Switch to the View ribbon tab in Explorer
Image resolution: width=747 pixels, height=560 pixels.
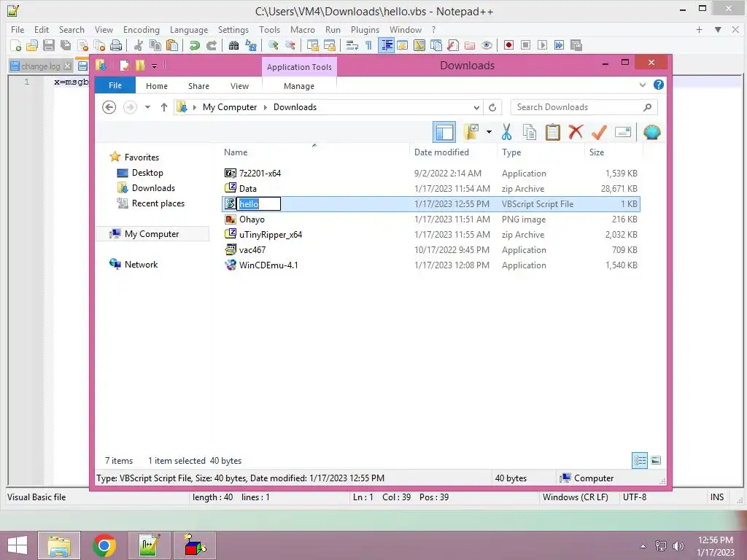pos(239,86)
